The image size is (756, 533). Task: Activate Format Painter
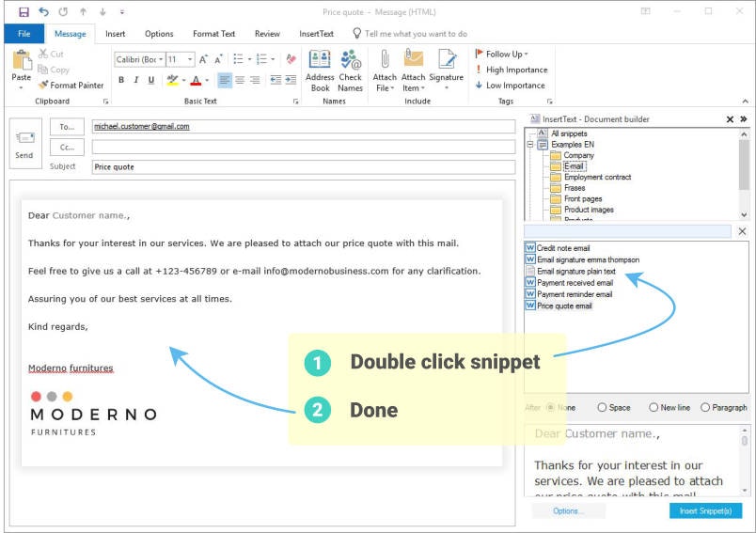[71, 86]
